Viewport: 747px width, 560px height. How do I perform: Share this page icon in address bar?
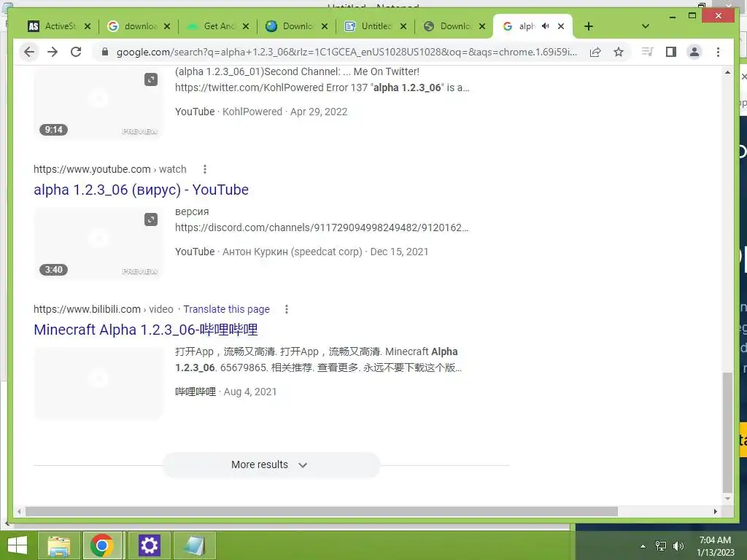point(595,52)
